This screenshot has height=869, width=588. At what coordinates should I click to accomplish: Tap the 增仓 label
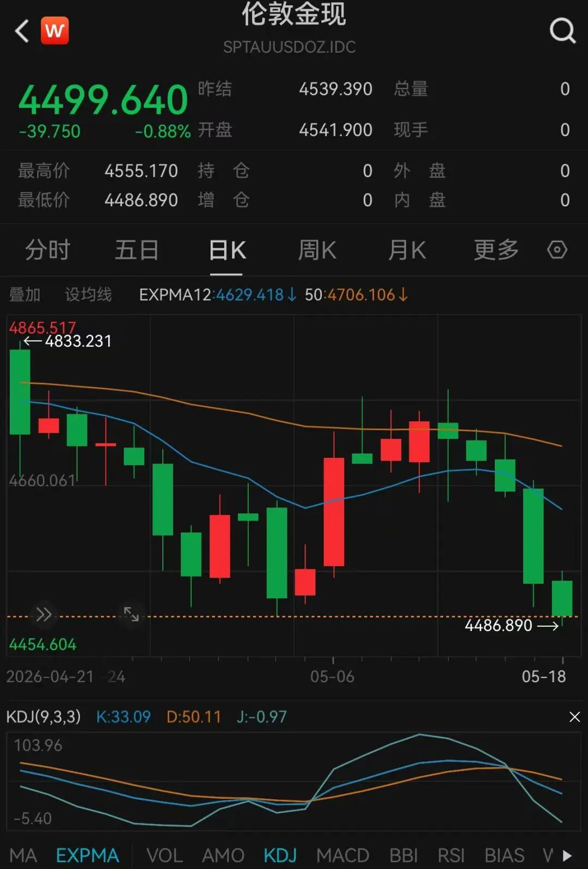point(224,200)
